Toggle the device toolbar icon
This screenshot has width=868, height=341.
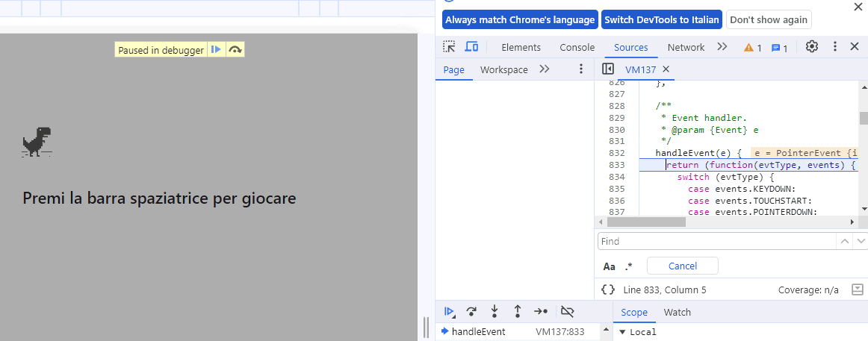(x=471, y=47)
